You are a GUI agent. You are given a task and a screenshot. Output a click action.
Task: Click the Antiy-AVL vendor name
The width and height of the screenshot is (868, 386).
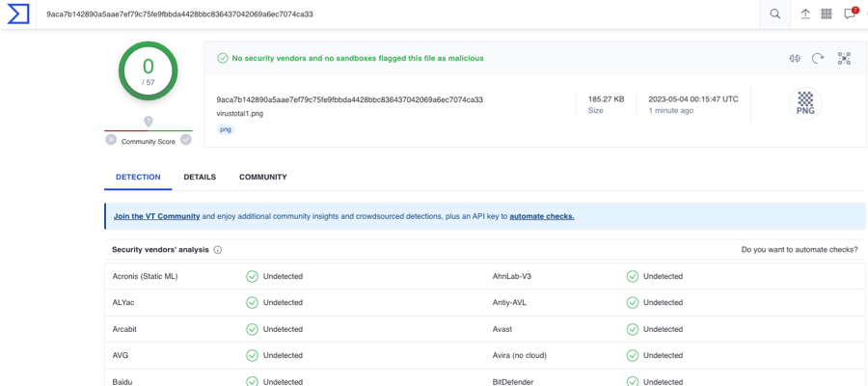pos(510,302)
